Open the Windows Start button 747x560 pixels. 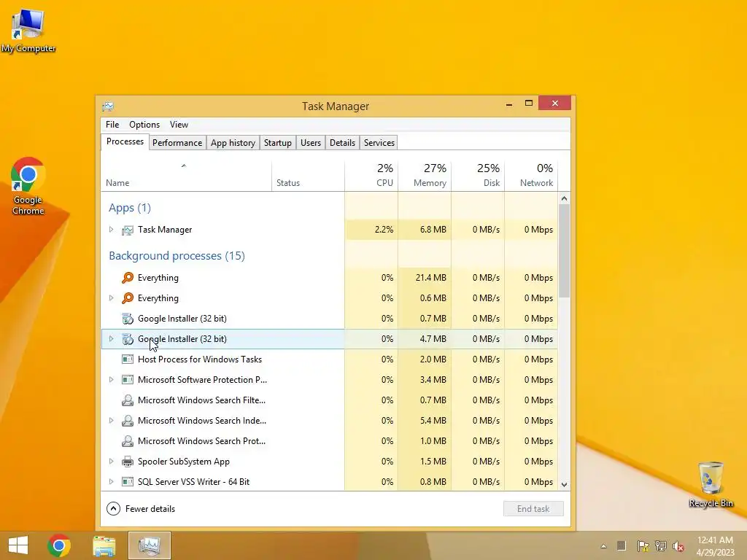click(x=18, y=545)
